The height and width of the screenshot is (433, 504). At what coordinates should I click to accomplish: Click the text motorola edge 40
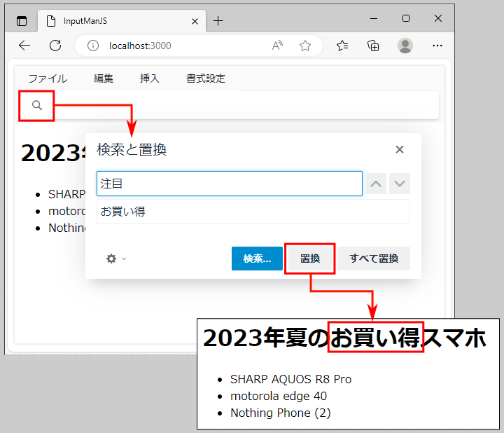click(279, 396)
